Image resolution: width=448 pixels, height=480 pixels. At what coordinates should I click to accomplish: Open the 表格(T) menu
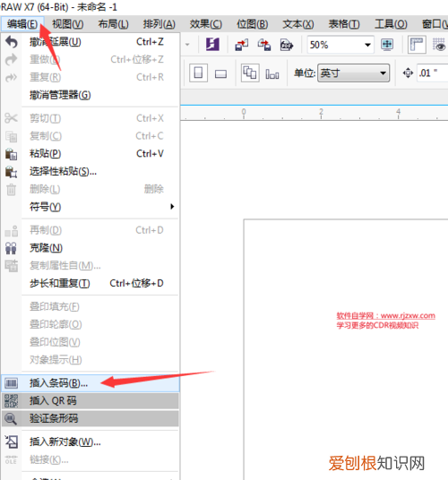[x=344, y=24]
